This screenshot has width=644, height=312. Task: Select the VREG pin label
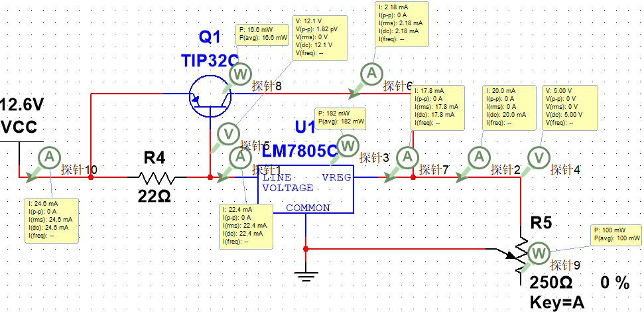(336, 177)
